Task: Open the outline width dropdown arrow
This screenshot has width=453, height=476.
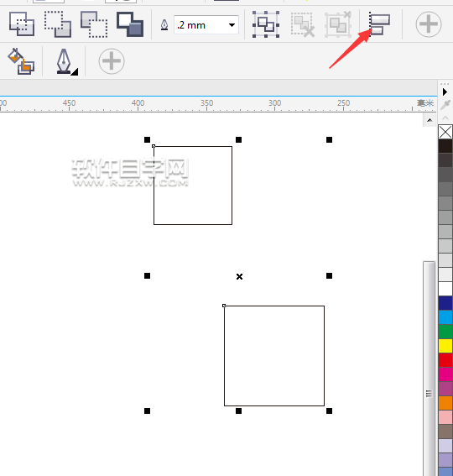Action: tap(232, 25)
